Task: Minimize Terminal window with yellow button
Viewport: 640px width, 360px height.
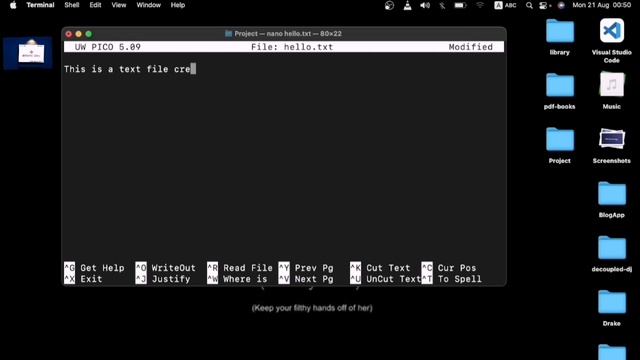Action: 79,34
